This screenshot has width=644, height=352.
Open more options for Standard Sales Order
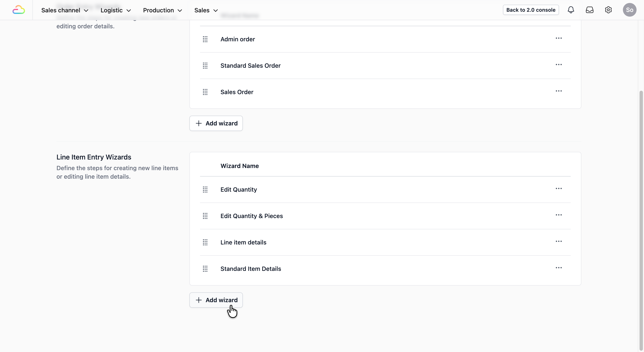[559, 65]
